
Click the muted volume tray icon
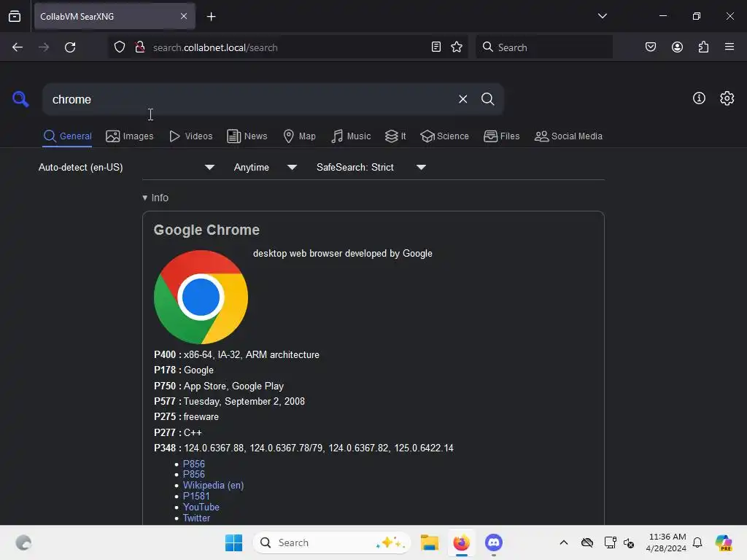coord(629,542)
